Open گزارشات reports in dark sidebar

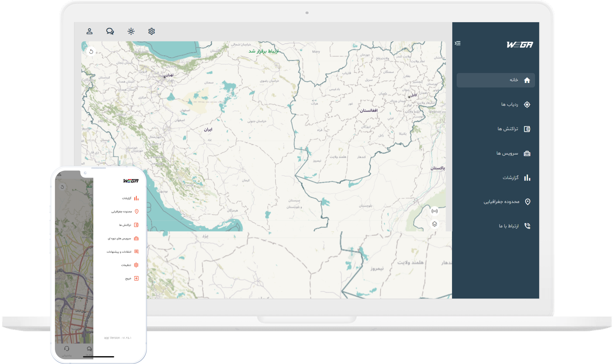(510, 178)
